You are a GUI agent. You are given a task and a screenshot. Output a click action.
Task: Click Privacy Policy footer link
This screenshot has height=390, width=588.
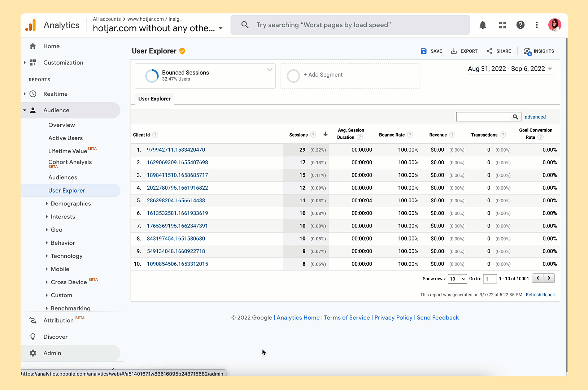pyautogui.click(x=393, y=318)
